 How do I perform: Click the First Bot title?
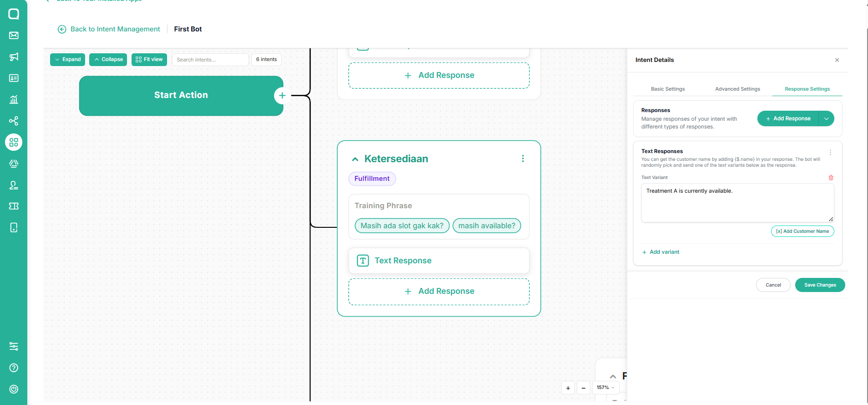(x=188, y=29)
